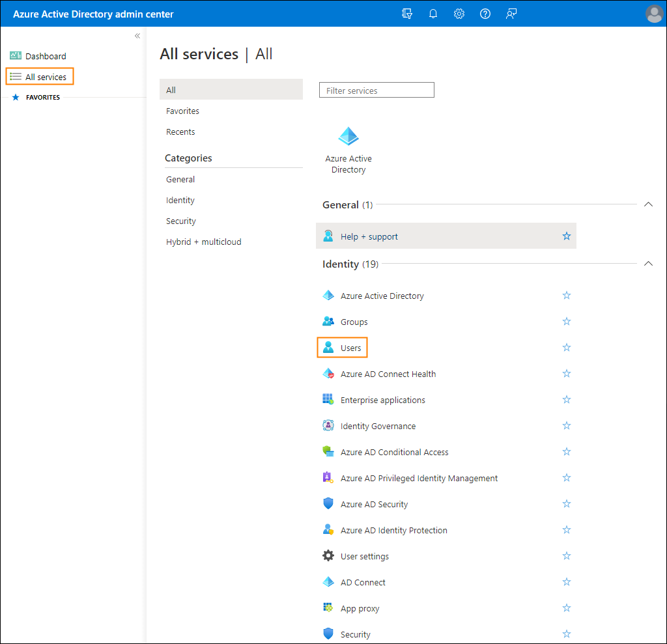Screen dimensions: 667x644
Task: Click the Azure Active Directory admin center title
Action: 93,14
